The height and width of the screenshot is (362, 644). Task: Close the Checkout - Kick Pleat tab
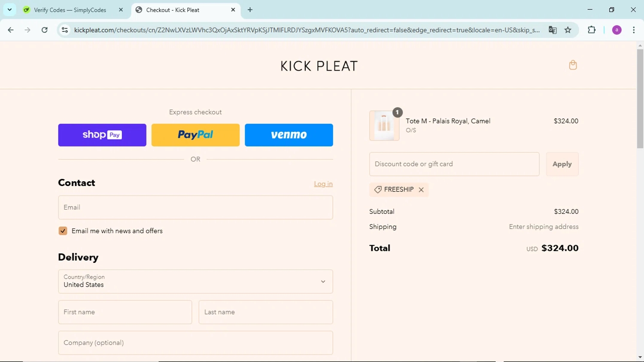(233, 10)
